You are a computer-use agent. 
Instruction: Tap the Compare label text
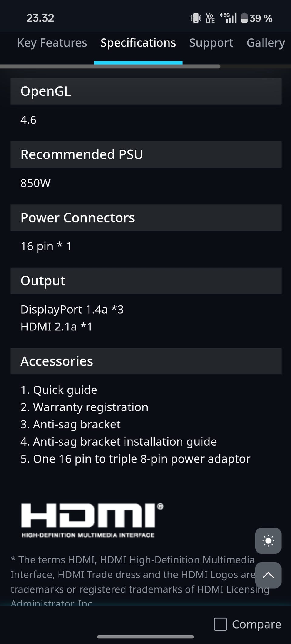(x=256, y=624)
